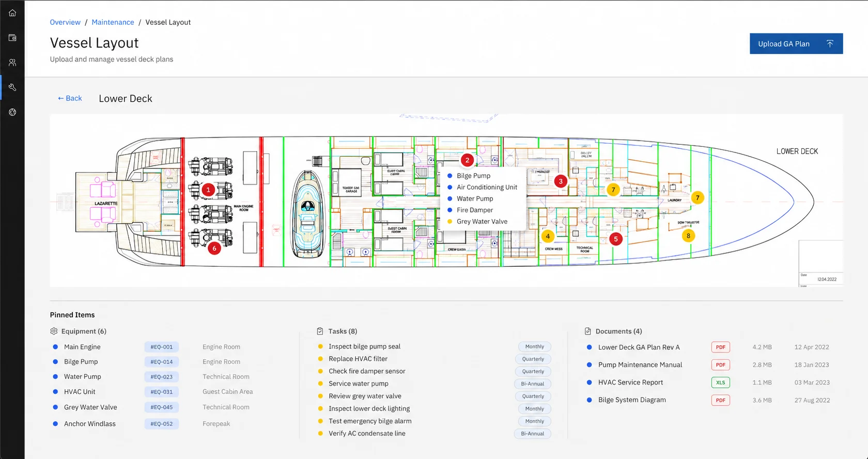Click PDF badge for Lower Deck GA Plan
This screenshot has height=459, width=868.
click(x=721, y=347)
